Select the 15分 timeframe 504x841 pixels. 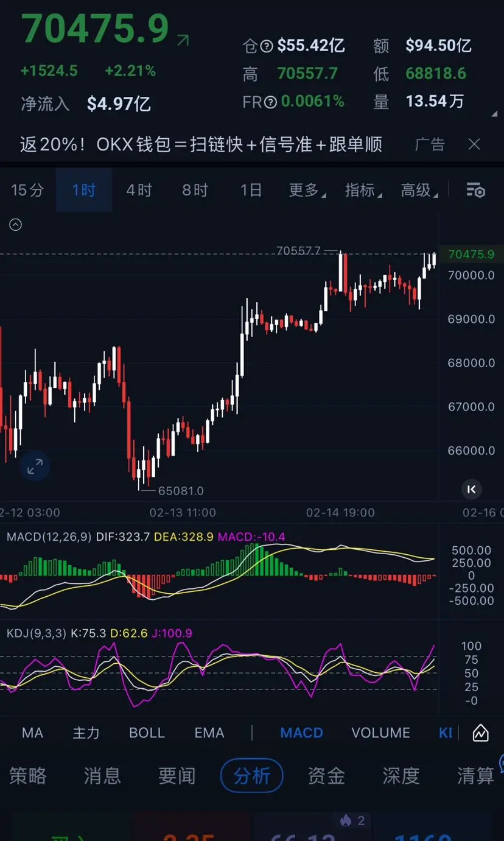(x=27, y=190)
